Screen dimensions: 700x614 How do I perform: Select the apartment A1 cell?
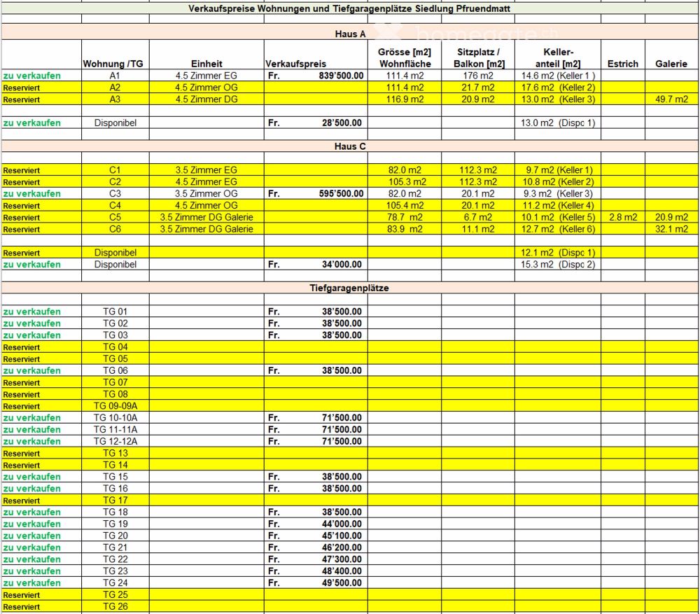pos(115,76)
